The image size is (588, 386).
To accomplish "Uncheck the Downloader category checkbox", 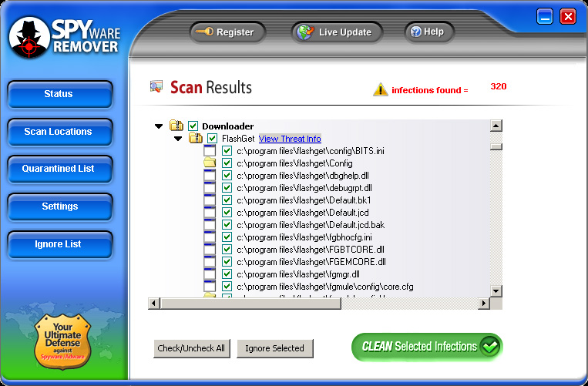I will click(x=193, y=126).
